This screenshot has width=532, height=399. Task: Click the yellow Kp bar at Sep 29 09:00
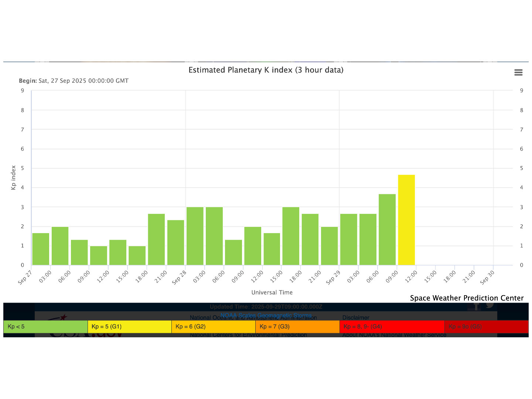coord(406,220)
